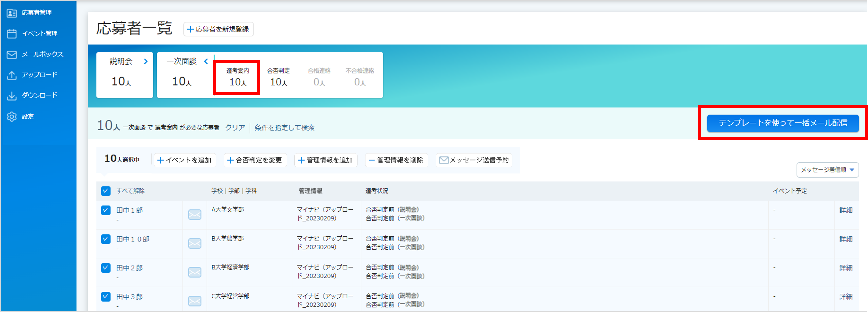Viewport: 868px width, 312px height.
Task: Click テンプレートを使って一括メール配信 button
Action: tap(782, 123)
